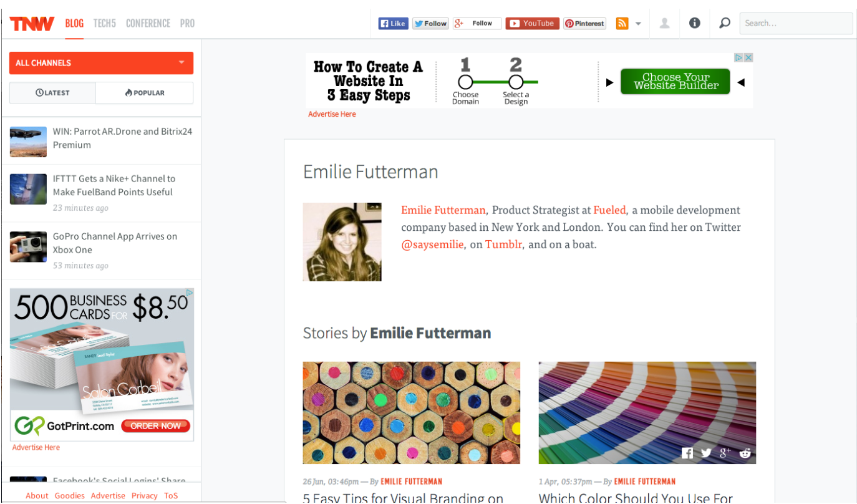Open 5 Easy Tips for Visual Branding headline
Screen dimensions: 857x504
(403, 498)
